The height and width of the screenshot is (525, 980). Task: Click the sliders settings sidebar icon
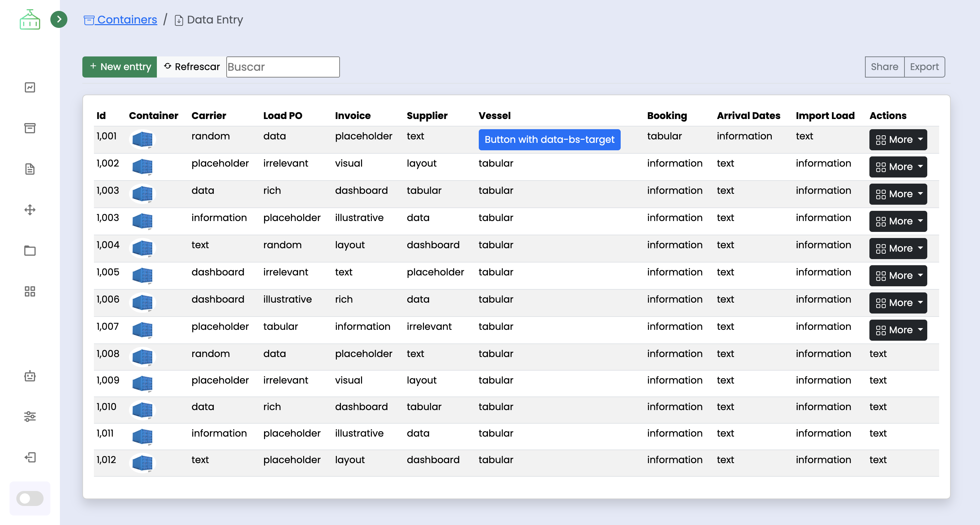30,416
